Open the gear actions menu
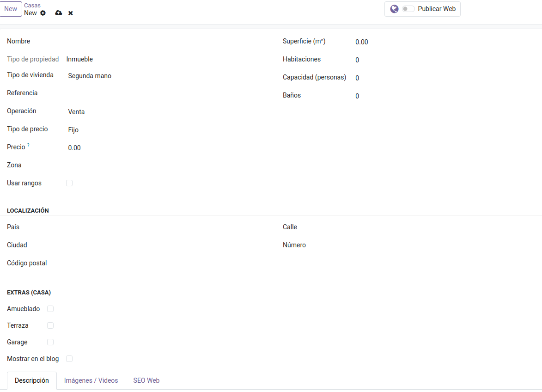 coord(43,13)
